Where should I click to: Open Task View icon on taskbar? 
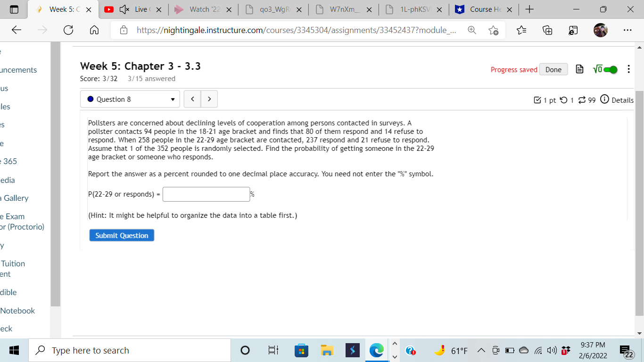point(273,350)
